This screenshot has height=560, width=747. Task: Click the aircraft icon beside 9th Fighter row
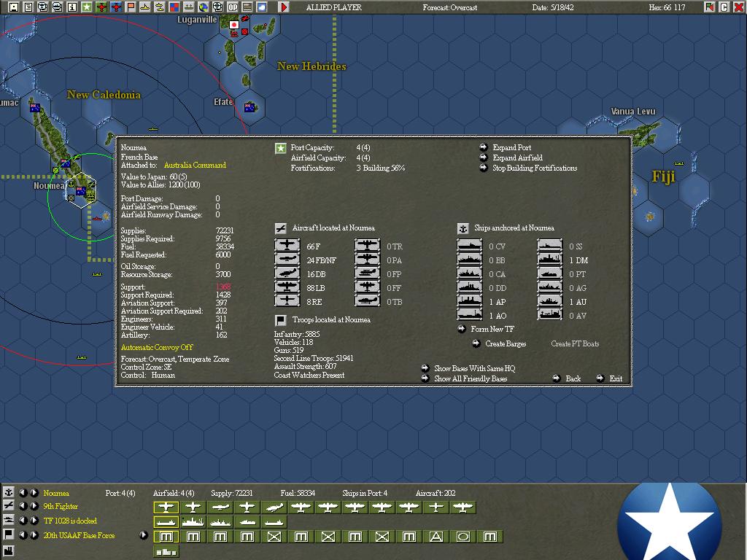click(x=8, y=506)
